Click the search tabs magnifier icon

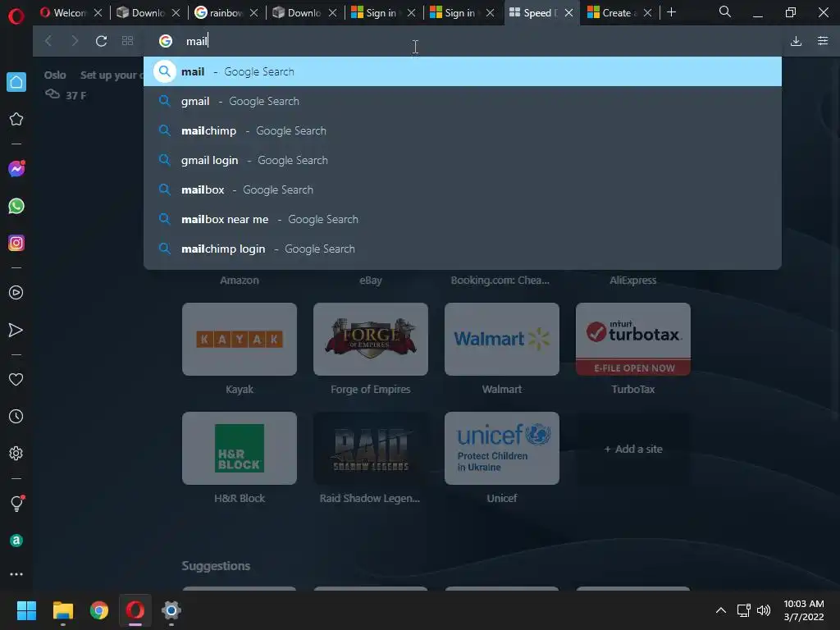pyautogui.click(x=725, y=11)
